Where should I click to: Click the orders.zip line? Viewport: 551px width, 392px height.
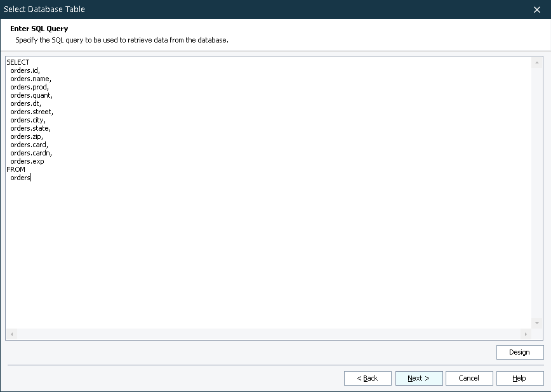27,136
